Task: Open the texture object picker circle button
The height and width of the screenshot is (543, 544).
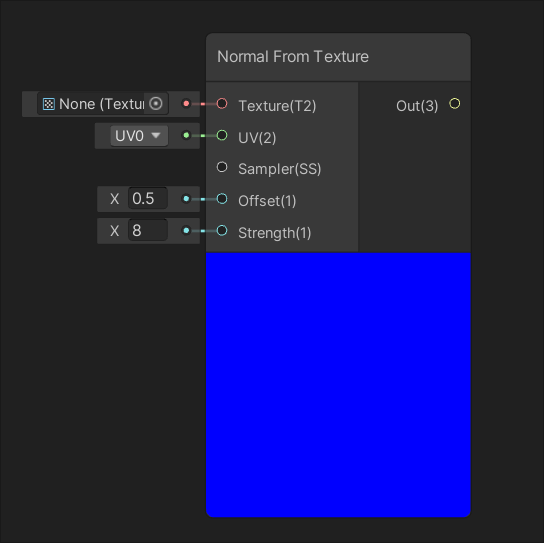Action: (x=156, y=103)
